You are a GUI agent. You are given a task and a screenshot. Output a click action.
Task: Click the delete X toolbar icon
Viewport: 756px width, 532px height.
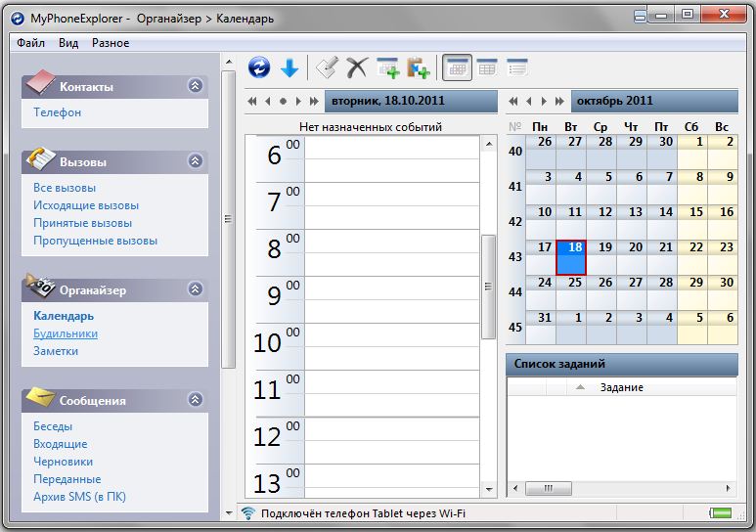(x=357, y=67)
